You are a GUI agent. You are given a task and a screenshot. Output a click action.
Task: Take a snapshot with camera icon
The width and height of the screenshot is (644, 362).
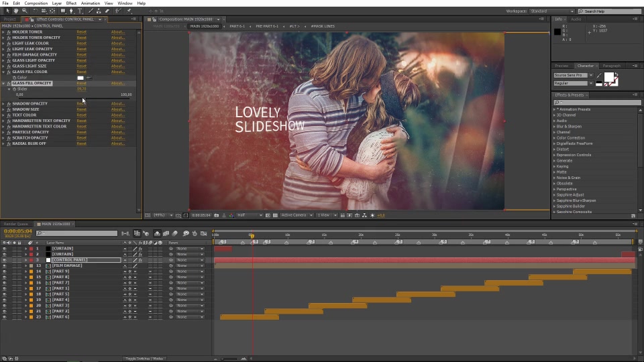(217, 215)
